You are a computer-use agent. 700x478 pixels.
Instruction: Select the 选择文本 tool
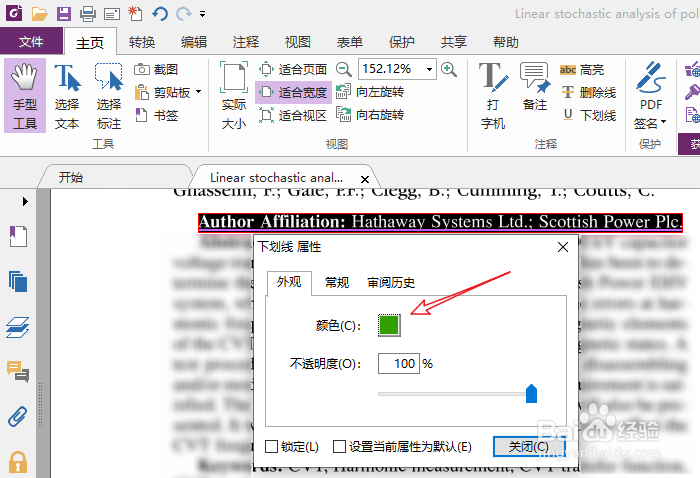(x=67, y=96)
